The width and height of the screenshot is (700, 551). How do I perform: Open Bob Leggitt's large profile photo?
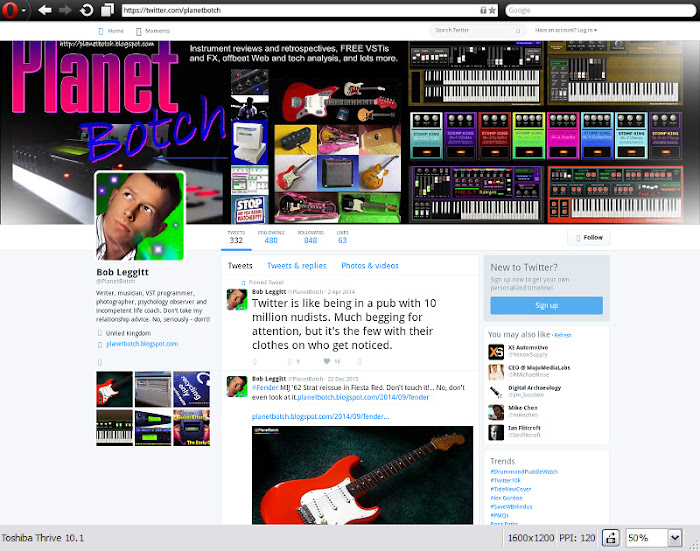click(x=140, y=216)
